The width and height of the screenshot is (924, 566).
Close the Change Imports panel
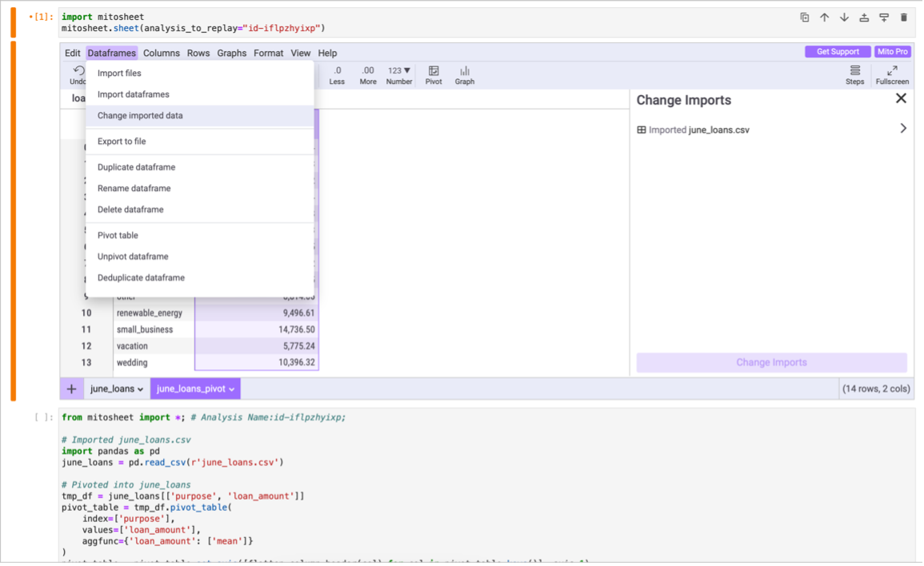pyautogui.click(x=901, y=98)
